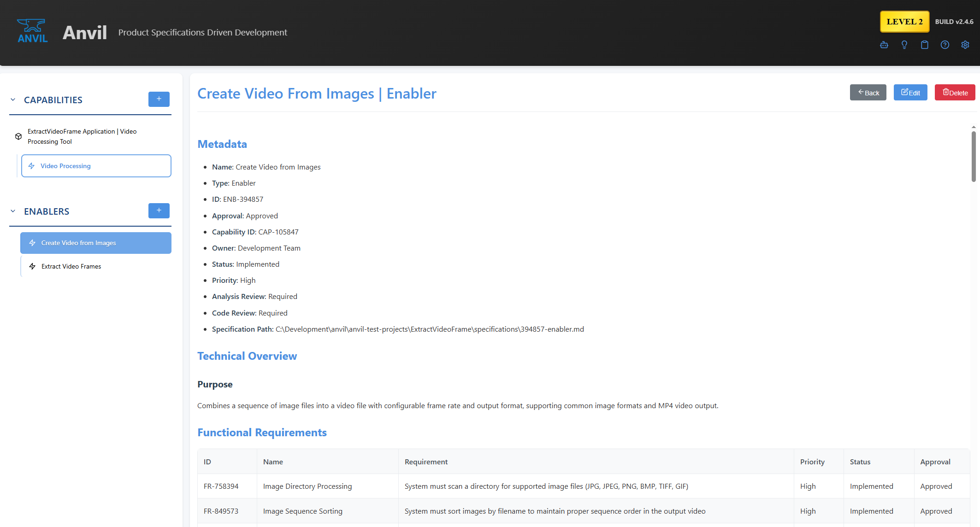Open the help question mark icon
The image size is (980, 527).
pos(945,45)
